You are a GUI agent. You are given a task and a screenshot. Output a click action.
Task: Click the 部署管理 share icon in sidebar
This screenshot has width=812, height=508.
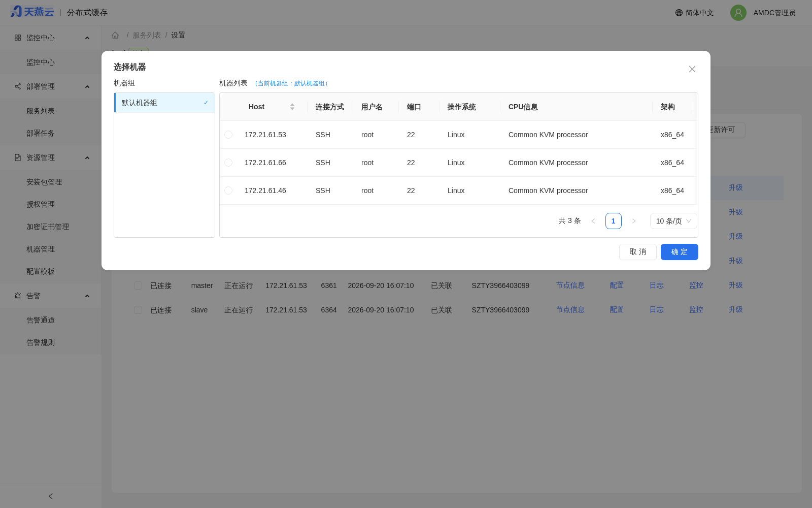coord(18,86)
